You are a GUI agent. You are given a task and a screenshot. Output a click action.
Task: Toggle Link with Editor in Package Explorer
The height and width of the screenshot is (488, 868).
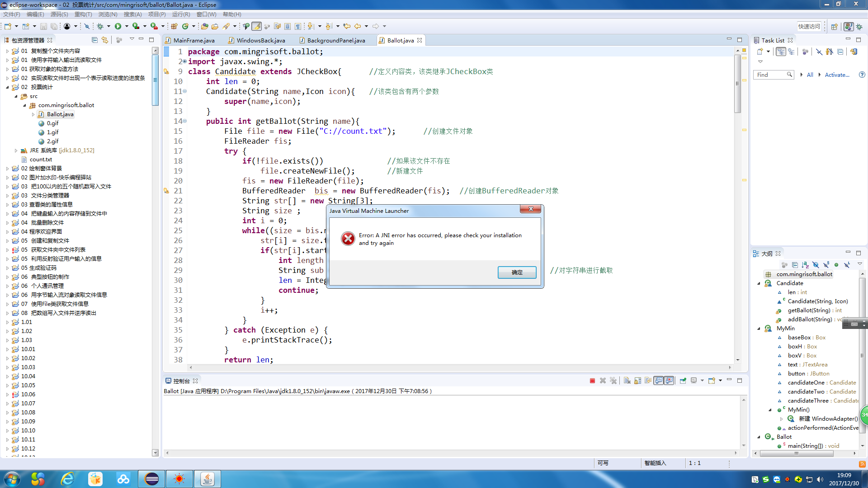[105, 40]
